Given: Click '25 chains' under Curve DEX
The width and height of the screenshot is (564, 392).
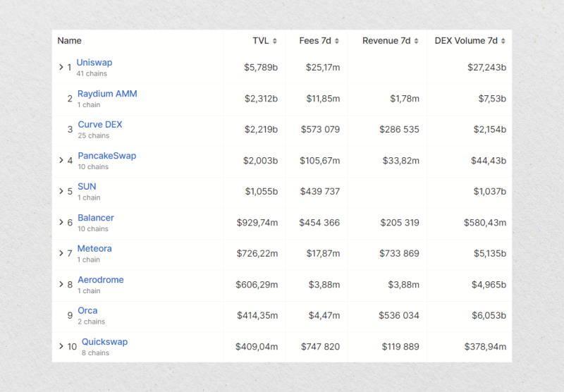Looking at the screenshot, I should 94,135.
